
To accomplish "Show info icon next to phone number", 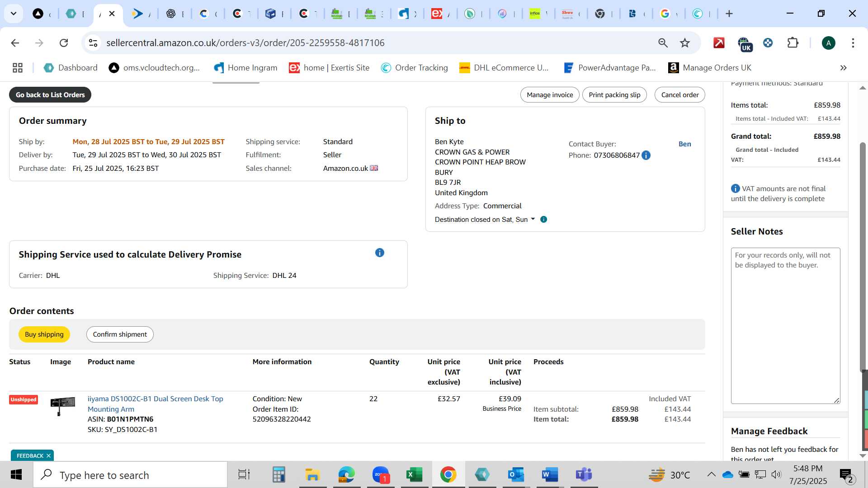I will (646, 155).
